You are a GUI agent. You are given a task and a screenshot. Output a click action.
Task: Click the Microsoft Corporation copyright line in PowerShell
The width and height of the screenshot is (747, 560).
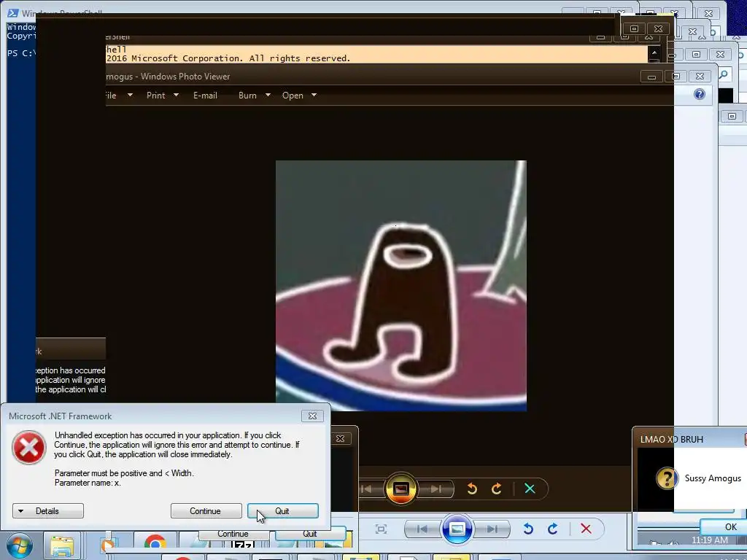(228, 58)
